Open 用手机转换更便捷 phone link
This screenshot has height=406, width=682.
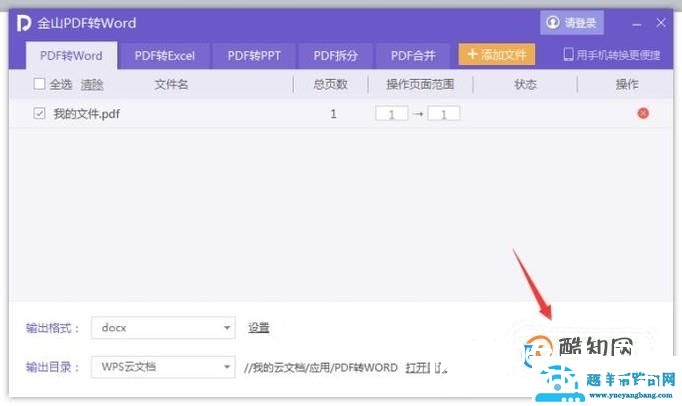[612, 55]
